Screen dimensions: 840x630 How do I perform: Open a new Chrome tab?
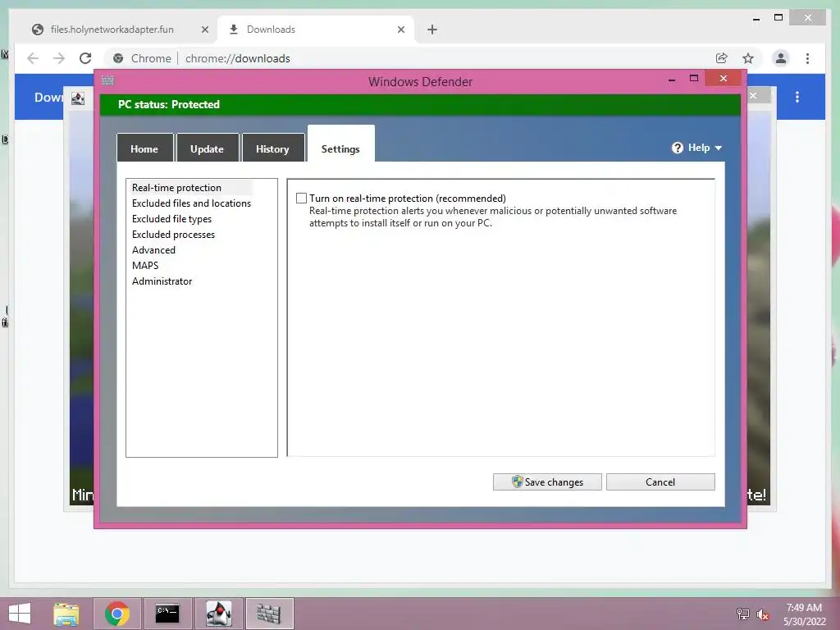(432, 30)
